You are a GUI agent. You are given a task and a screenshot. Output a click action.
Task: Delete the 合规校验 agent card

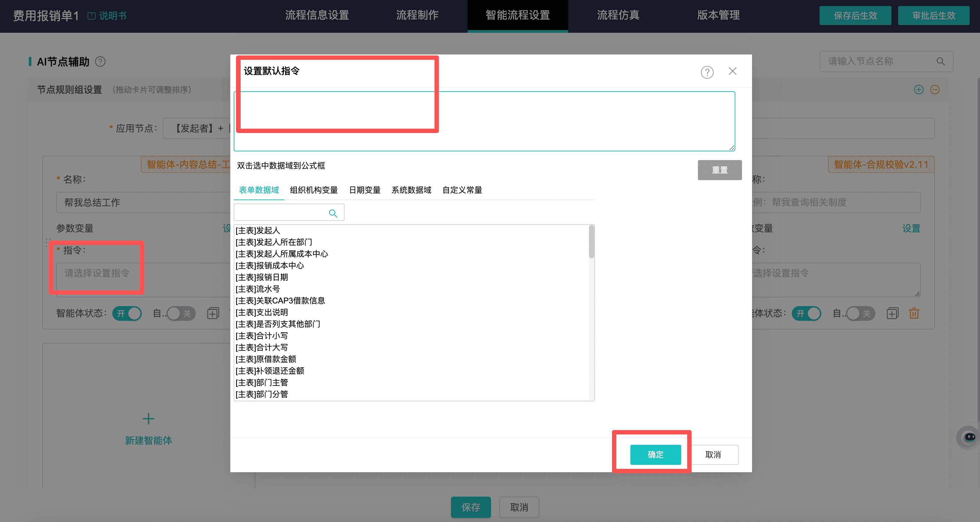[914, 313]
